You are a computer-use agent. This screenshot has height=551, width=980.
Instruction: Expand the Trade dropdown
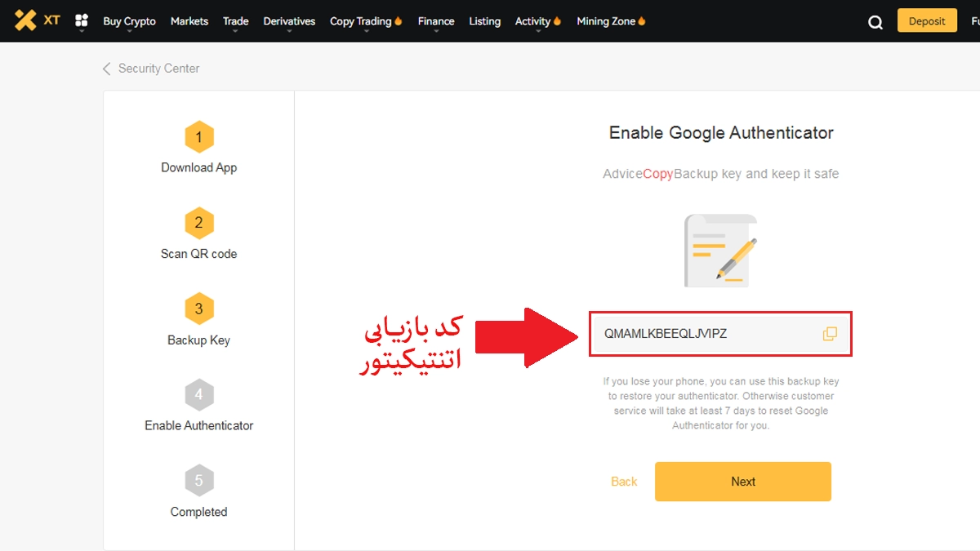(x=236, y=21)
